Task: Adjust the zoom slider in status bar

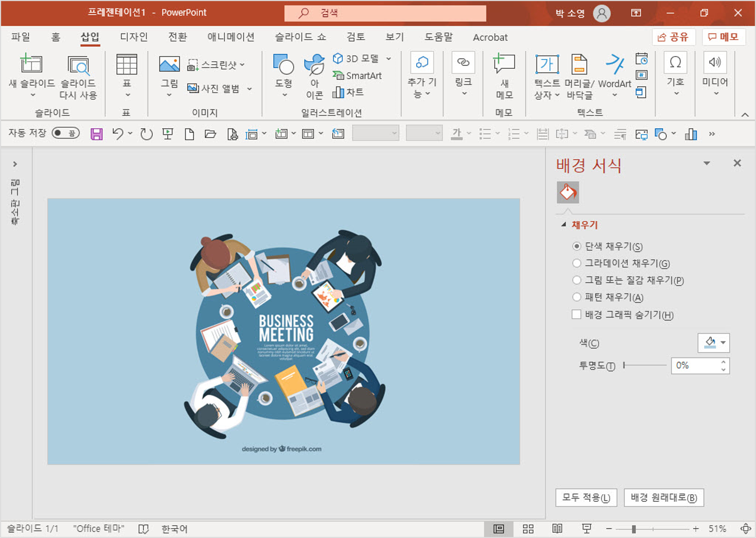Action: point(652,529)
